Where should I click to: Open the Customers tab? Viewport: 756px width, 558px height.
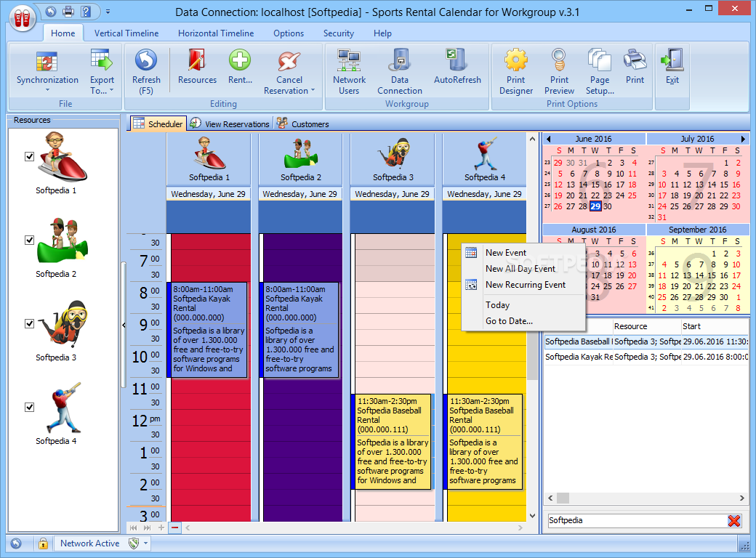(x=303, y=124)
